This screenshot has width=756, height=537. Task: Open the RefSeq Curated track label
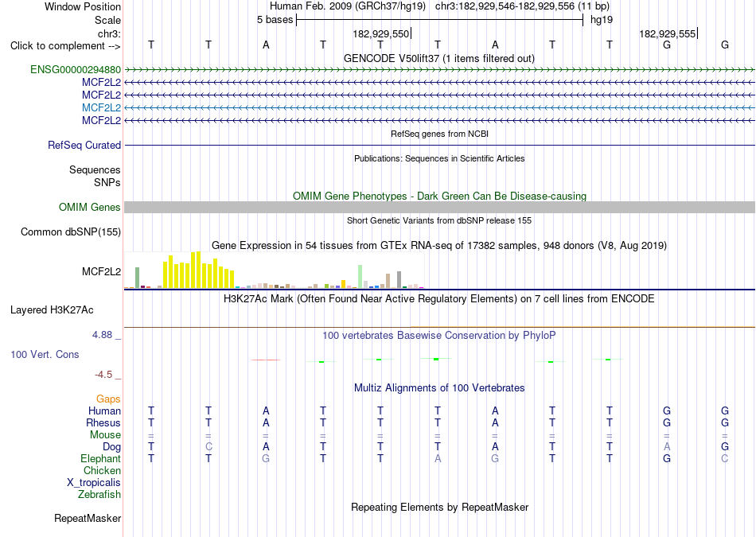click(84, 145)
